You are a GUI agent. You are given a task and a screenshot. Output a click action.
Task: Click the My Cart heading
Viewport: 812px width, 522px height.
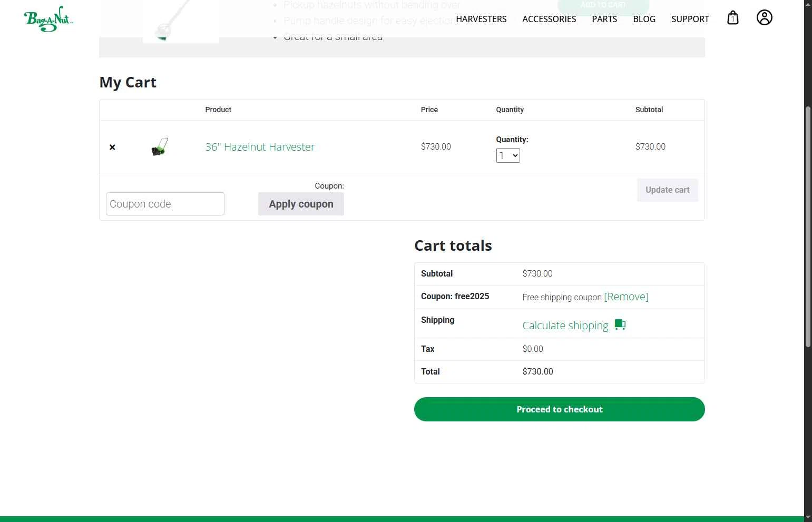pos(128,82)
